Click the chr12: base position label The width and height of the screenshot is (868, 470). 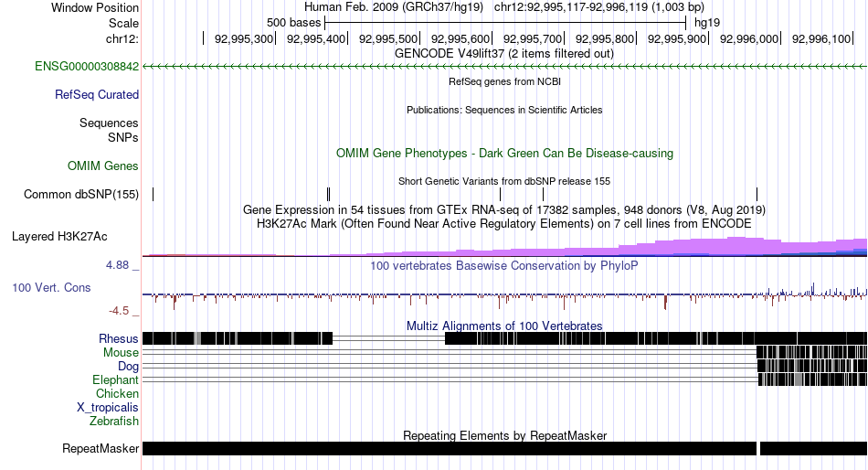[122, 38]
